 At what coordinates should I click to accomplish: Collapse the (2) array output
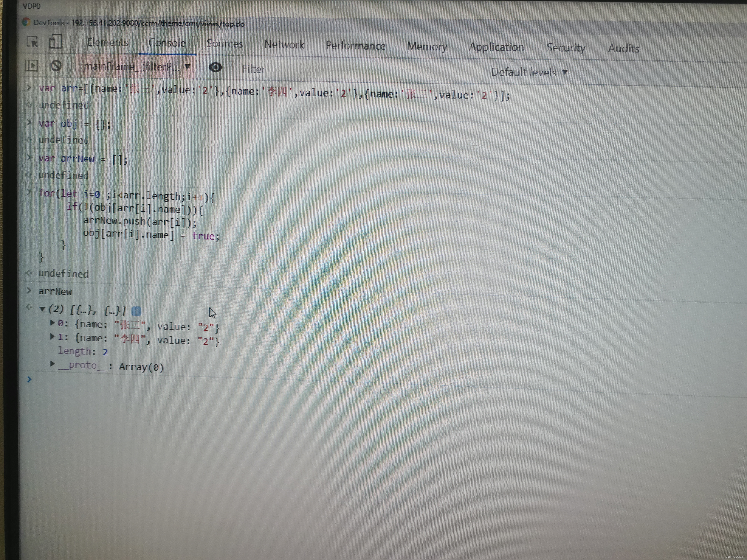coord(42,309)
